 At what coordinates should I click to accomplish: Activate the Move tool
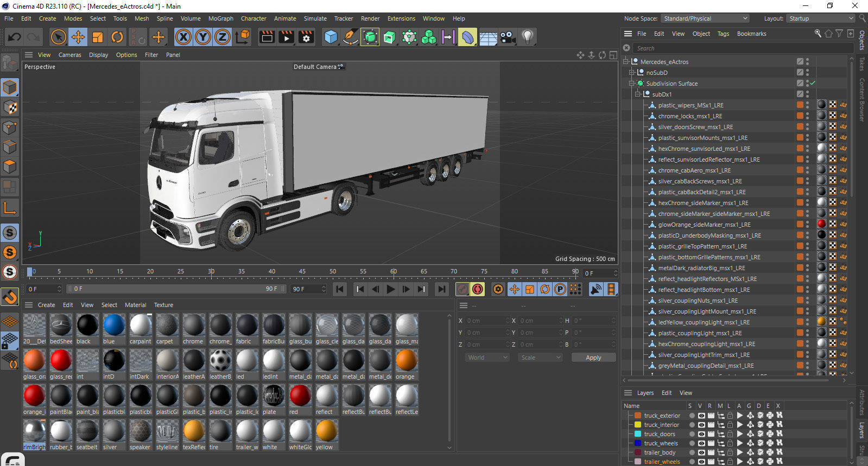click(x=78, y=37)
